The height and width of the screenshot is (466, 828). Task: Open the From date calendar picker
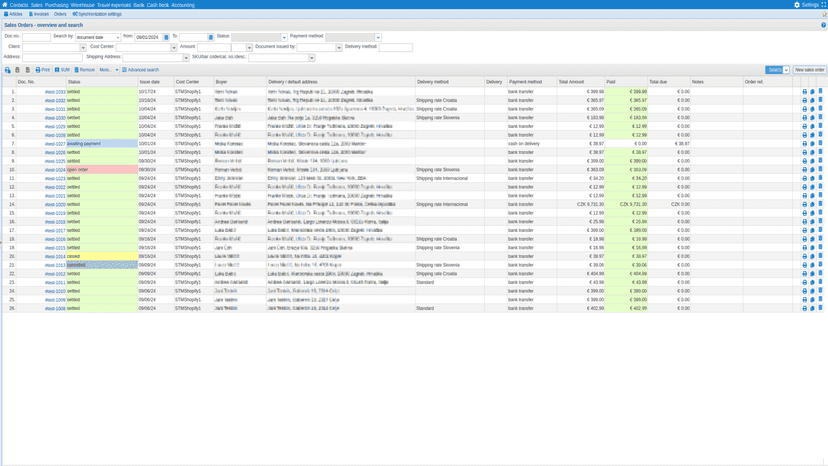pos(166,37)
